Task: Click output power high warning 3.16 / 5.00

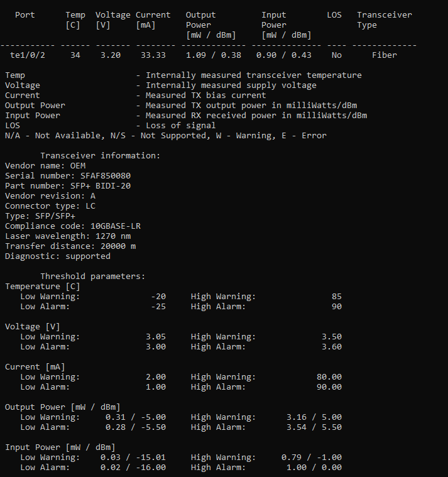Action: tap(314, 417)
